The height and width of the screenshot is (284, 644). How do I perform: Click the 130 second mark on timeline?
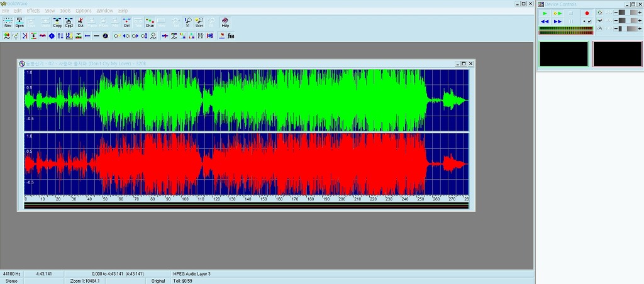click(233, 199)
